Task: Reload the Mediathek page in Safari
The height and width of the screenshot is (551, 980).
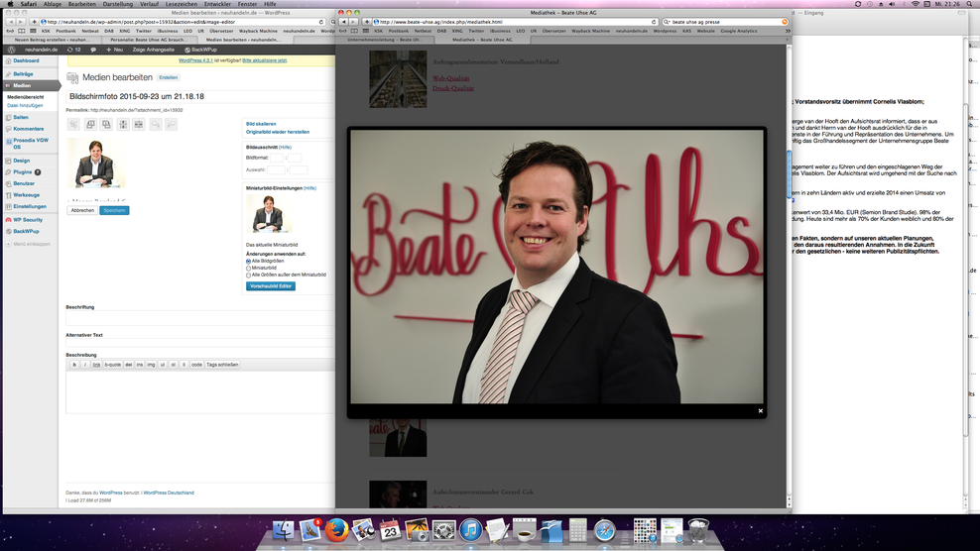Action: click(x=654, y=22)
